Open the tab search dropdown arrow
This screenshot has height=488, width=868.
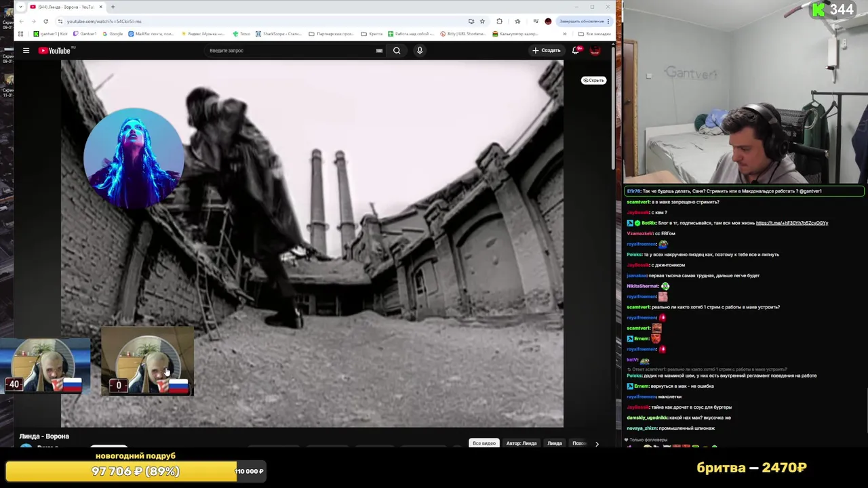20,7
